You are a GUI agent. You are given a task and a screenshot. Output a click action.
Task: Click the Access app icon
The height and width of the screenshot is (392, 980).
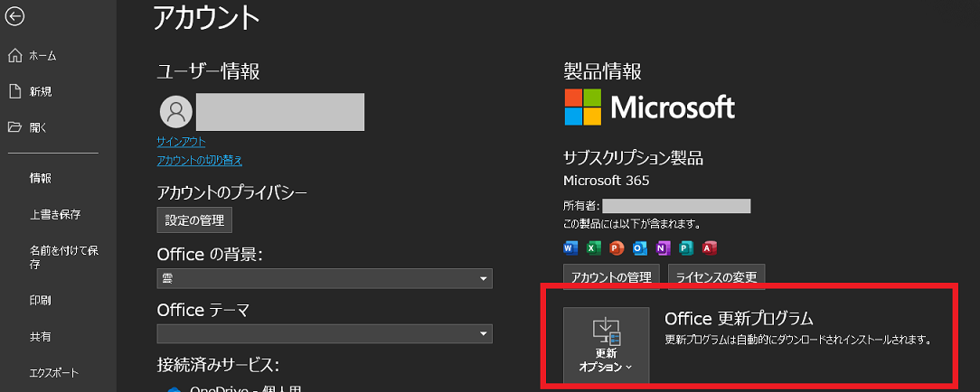(x=710, y=247)
